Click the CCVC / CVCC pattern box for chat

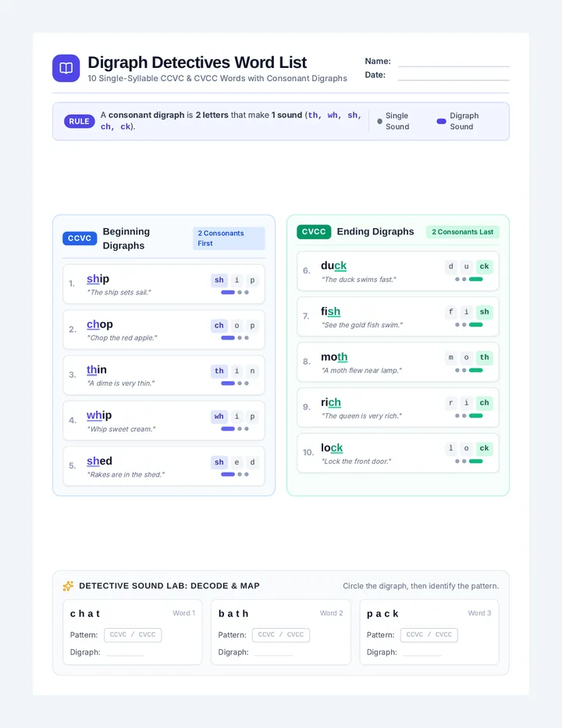click(133, 635)
